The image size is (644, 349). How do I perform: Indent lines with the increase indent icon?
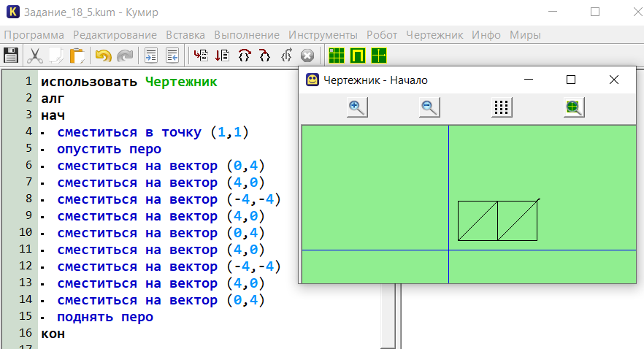pyautogui.click(x=150, y=55)
